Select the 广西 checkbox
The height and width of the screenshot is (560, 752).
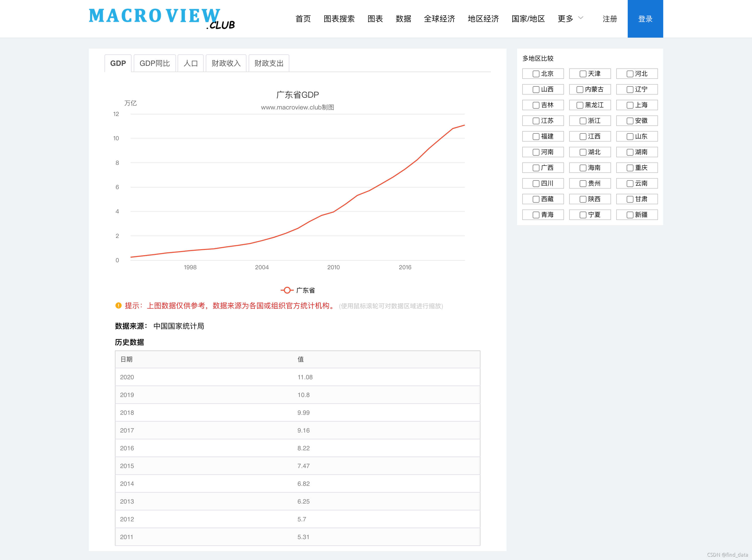pos(536,168)
